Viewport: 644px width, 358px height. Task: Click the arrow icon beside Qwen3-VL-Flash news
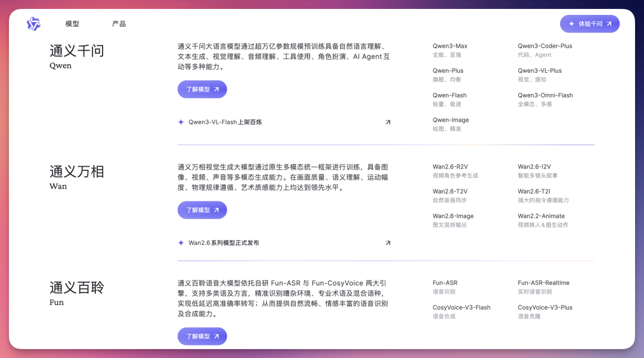click(388, 122)
